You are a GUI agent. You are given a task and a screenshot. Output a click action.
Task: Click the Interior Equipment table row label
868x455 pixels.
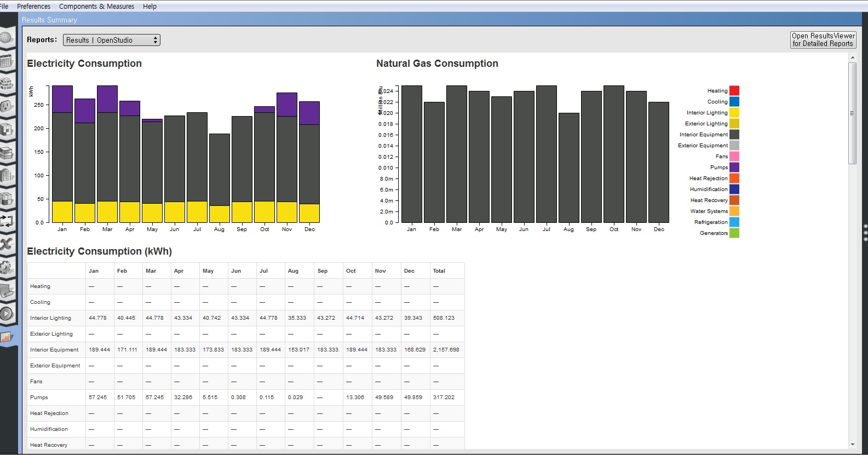click(x=54, y=350)
